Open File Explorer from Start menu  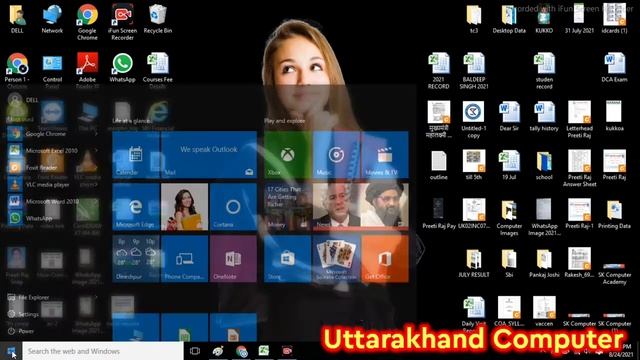tap(53, 297)
